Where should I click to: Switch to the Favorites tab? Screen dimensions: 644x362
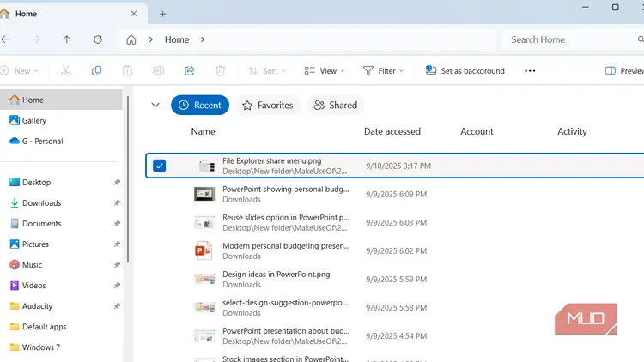click(267, 105)
